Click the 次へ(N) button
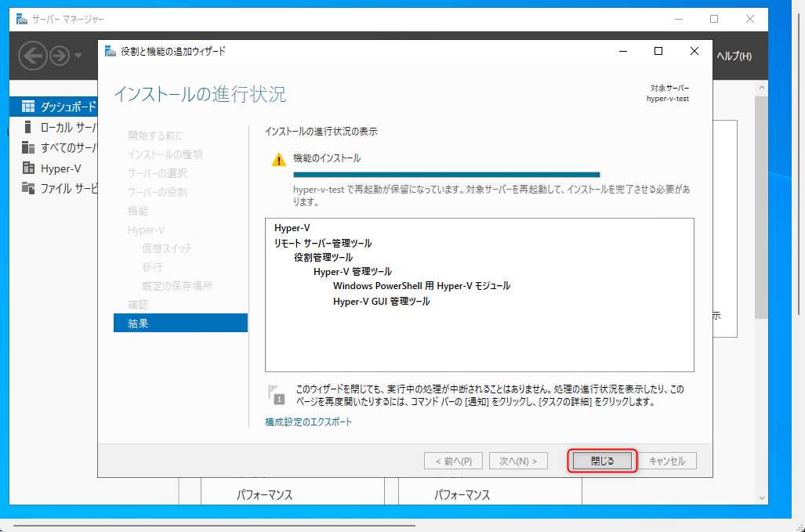Viewport: 805px width, 532px height. tap(518, 461)
